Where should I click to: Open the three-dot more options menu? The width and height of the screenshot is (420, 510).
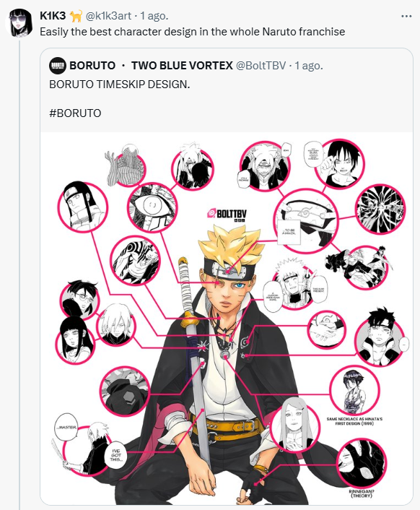pos(406,17)
